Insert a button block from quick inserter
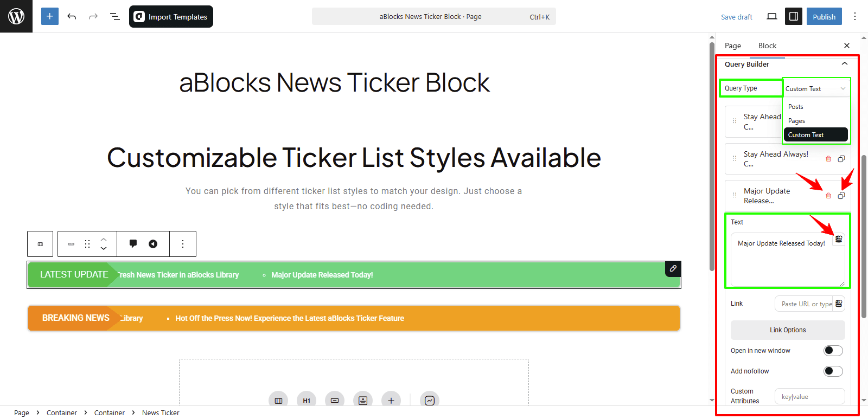 [x=335, y=401]
